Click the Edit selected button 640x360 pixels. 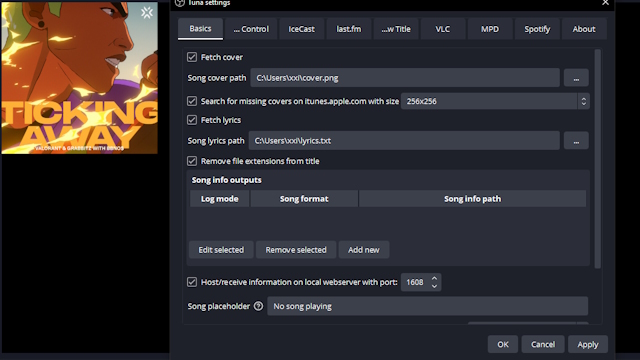(x=221, y=250)
